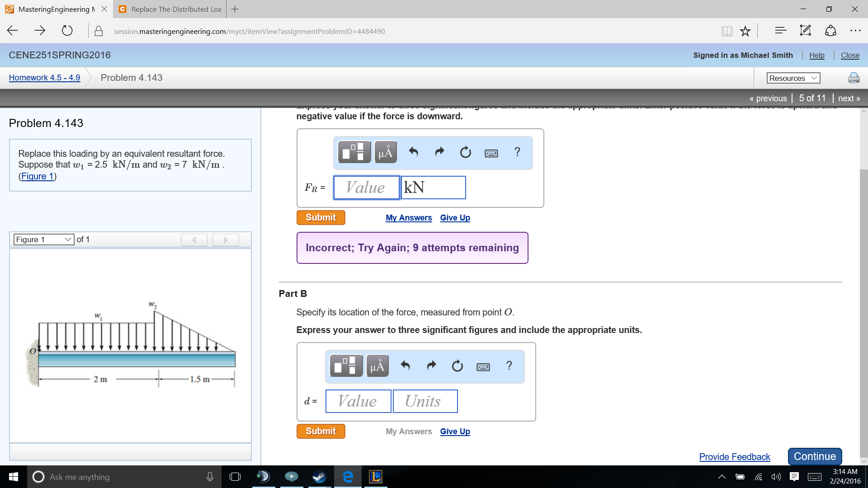868x488 pixels.
Task: Go to previous problem
Action: 768,98
